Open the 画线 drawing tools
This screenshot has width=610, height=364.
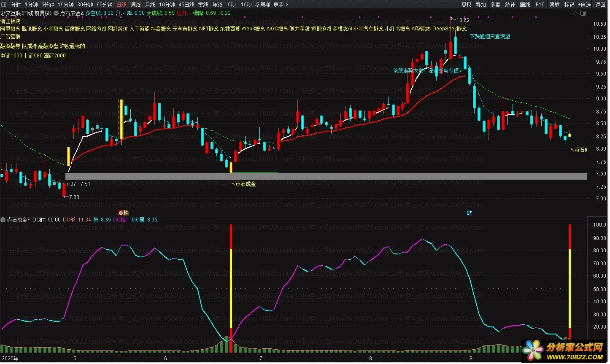[525, 5]
